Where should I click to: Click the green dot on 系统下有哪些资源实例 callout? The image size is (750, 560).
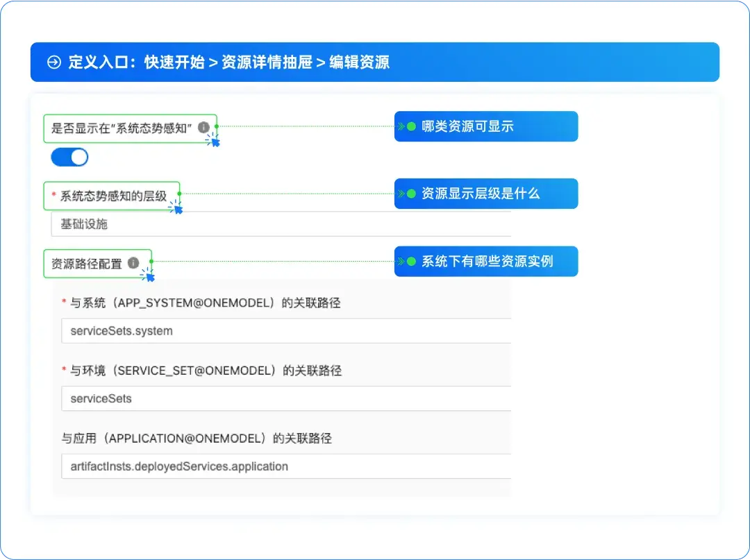point(412,260)
